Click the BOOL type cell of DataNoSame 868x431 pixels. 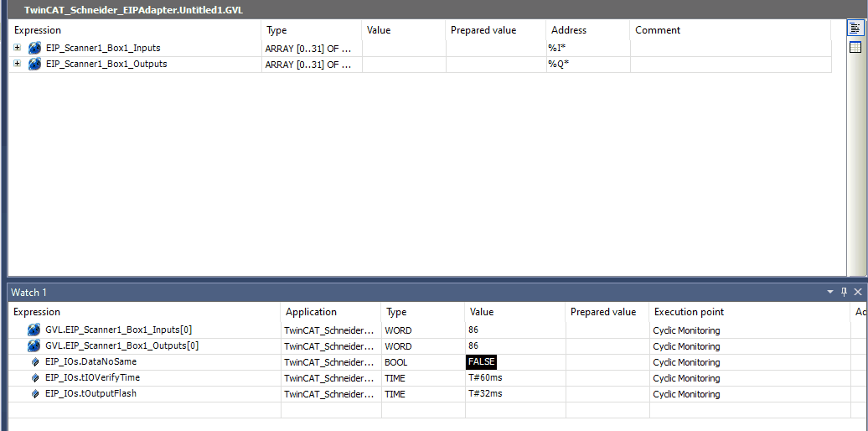(x=423, y=362)
